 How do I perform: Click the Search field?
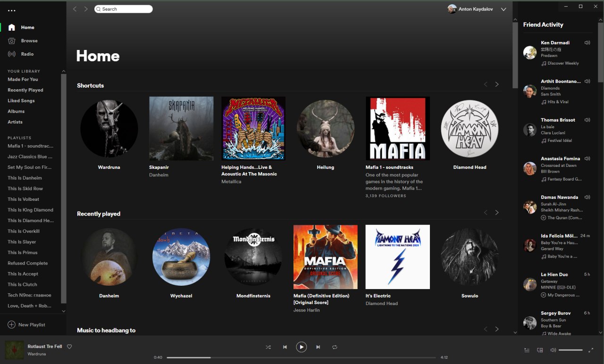tap(124, 9)
